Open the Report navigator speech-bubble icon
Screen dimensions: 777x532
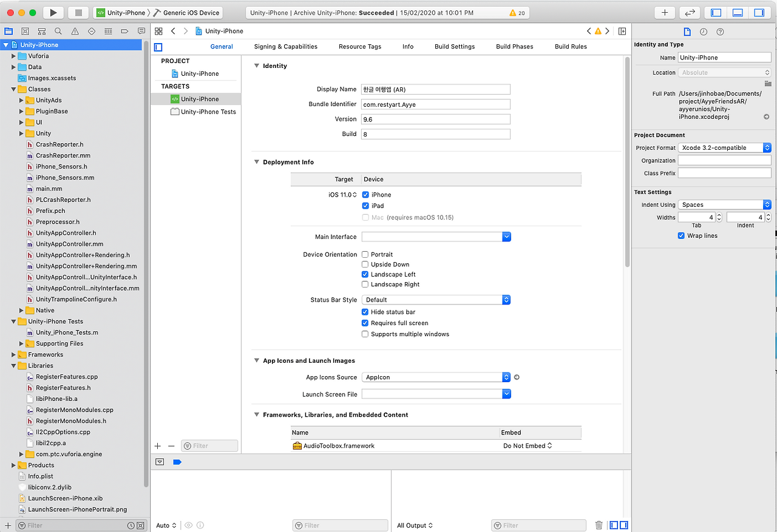pos(141,31)
